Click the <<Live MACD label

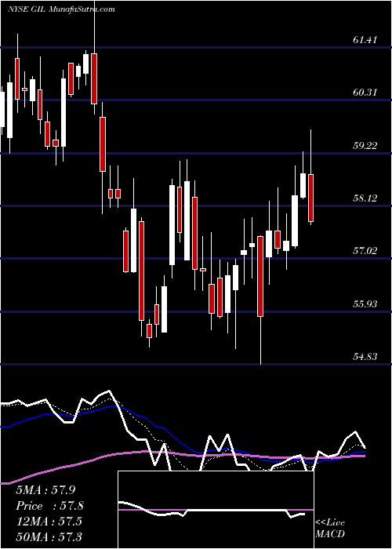(x=330, y=529)
